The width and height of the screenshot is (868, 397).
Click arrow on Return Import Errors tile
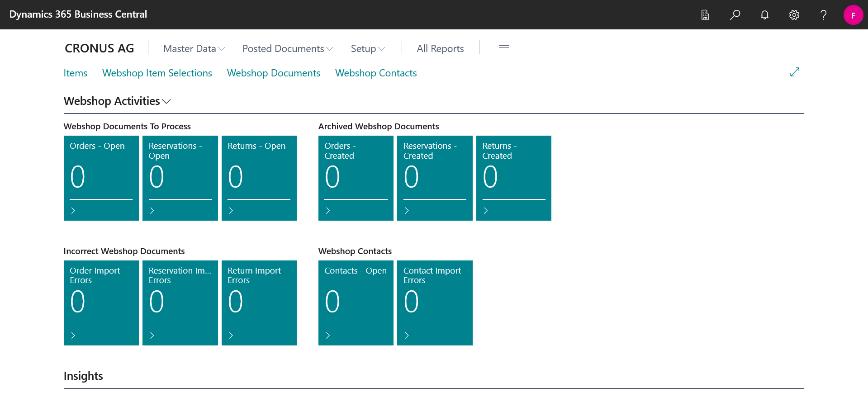pyautogui.click(x=231, y=336)
